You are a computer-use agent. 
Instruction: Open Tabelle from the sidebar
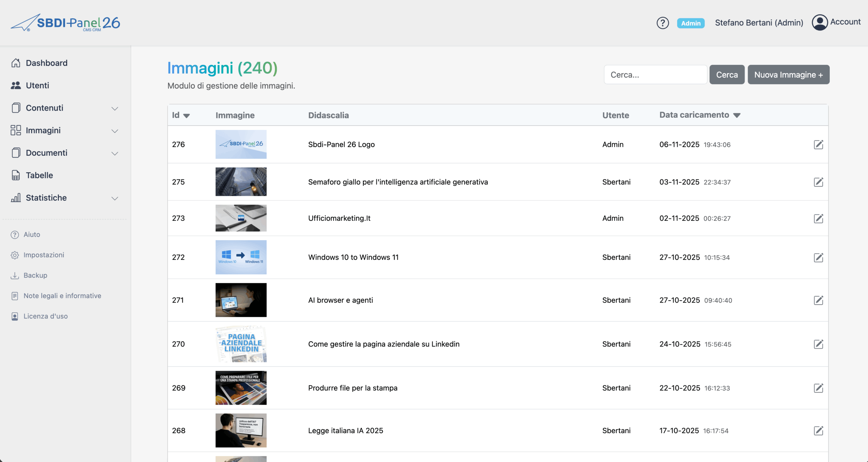[x=39, y=175]
